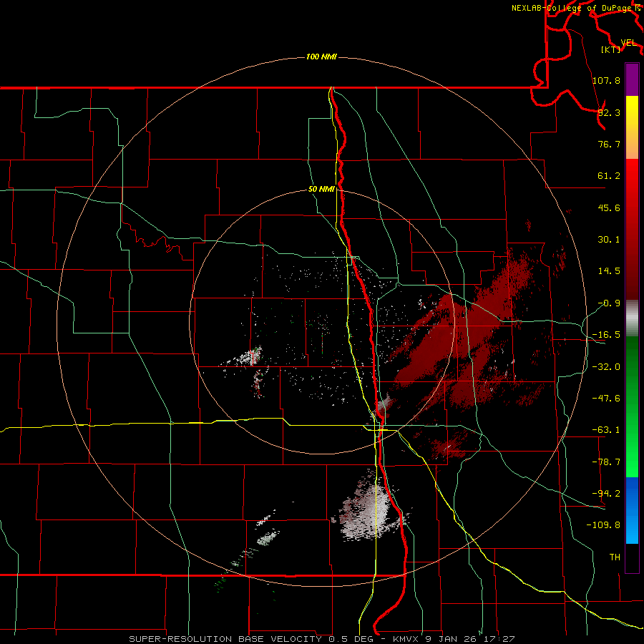Click the [KT] units label

coord(611,49)
